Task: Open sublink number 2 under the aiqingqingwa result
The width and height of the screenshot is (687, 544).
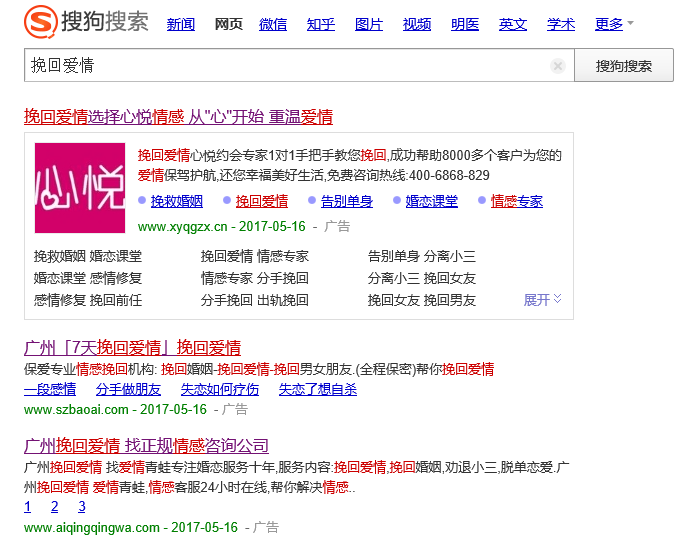Action: (x=55, y=507)
